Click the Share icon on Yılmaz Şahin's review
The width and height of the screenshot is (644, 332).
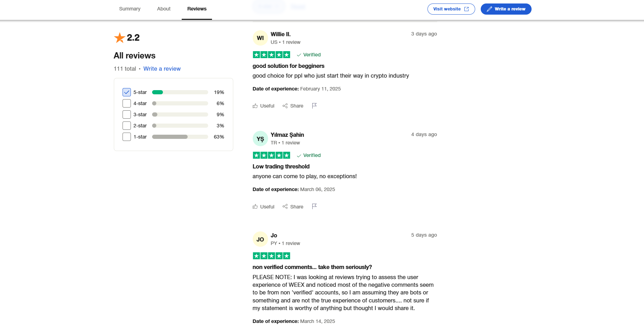(x=285, y=206)
